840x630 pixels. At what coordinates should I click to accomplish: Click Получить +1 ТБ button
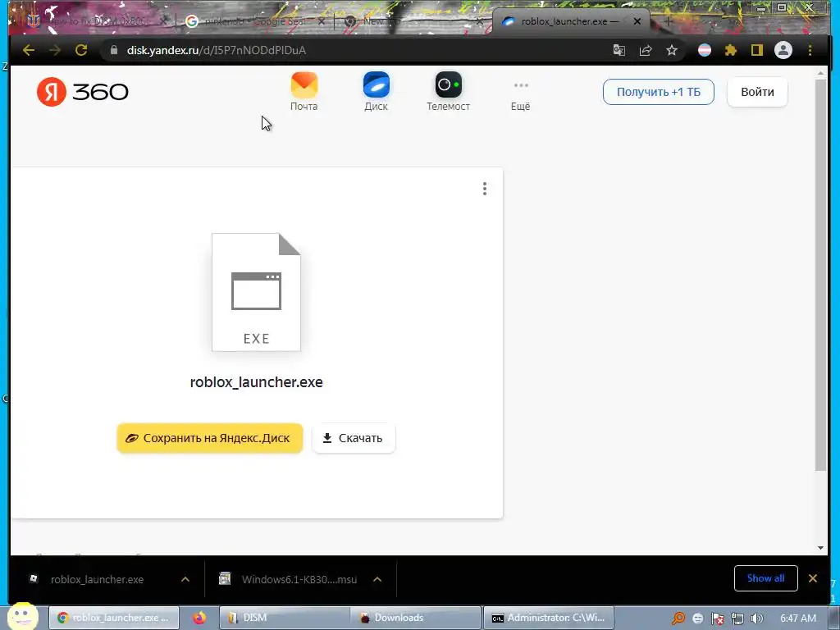point(659,92)
